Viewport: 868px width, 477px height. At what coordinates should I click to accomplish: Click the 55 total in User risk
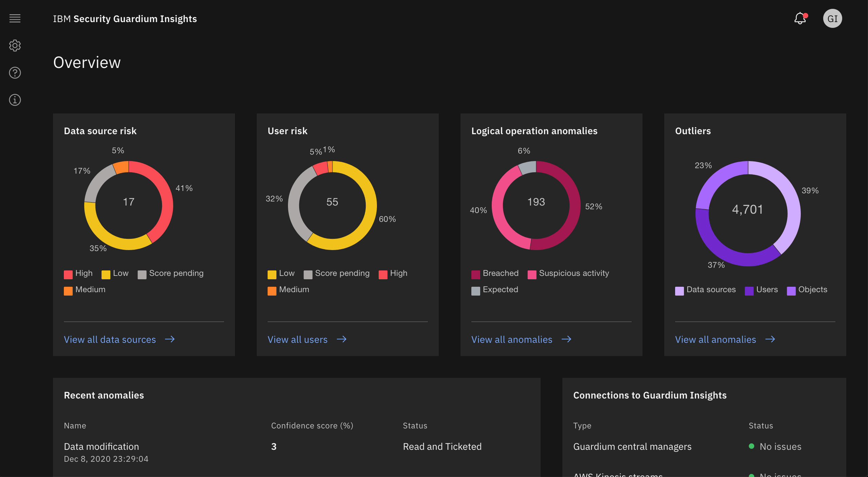click(332, 202)
